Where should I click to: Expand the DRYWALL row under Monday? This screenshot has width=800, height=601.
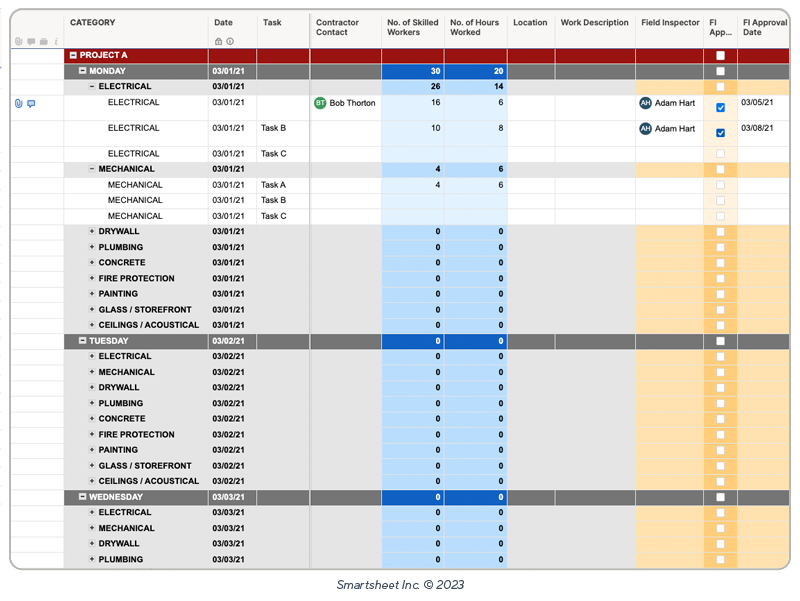click(x=92, y=231)
